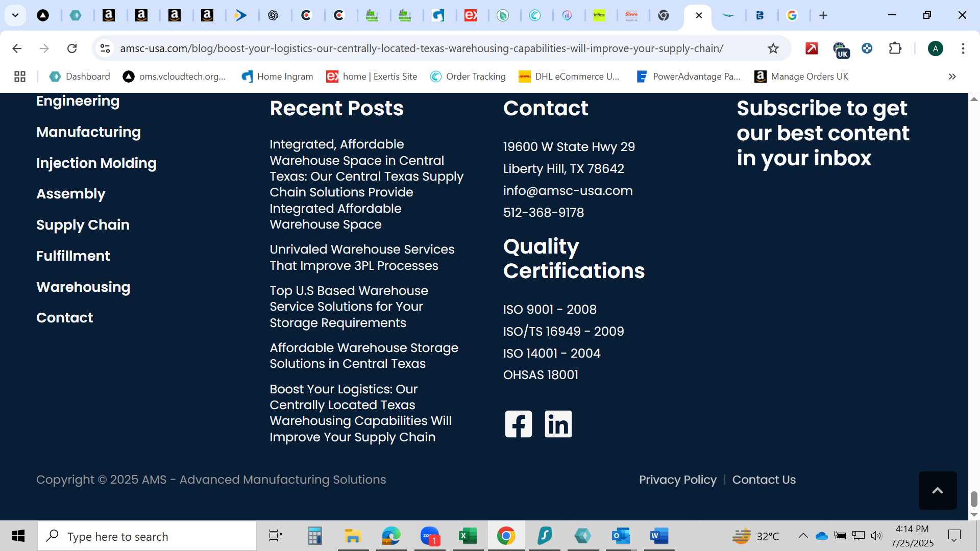Viewport: 980px width, 551px height.
Task: Open the Privacy Policy link
Action: pyautogui.click(x=678, y=480)
